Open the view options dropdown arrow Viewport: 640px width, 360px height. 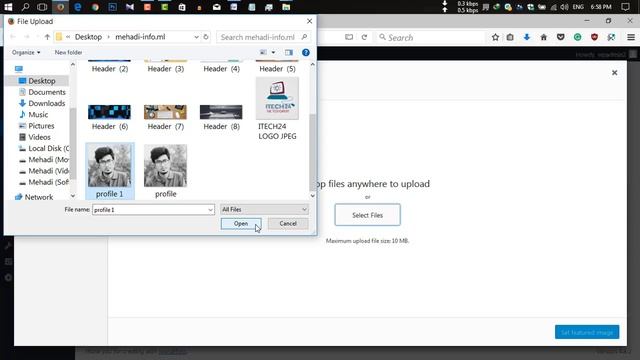(273, 52)
